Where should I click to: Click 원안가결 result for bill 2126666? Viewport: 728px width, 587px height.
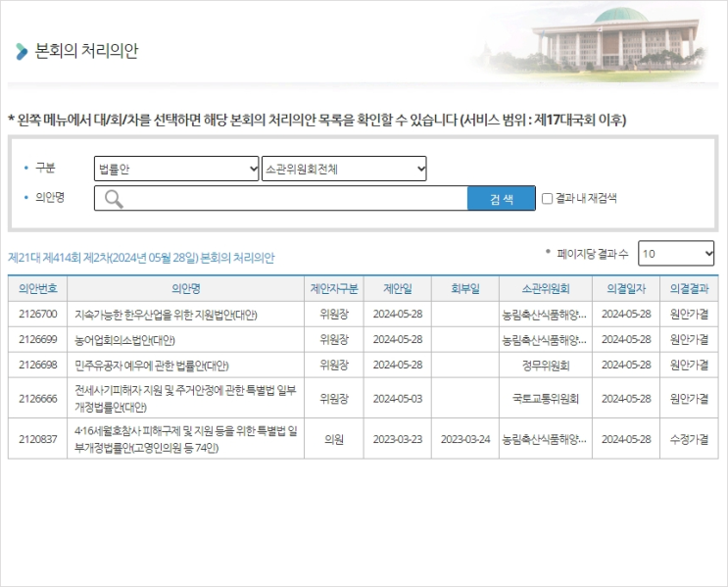(689, 399)
